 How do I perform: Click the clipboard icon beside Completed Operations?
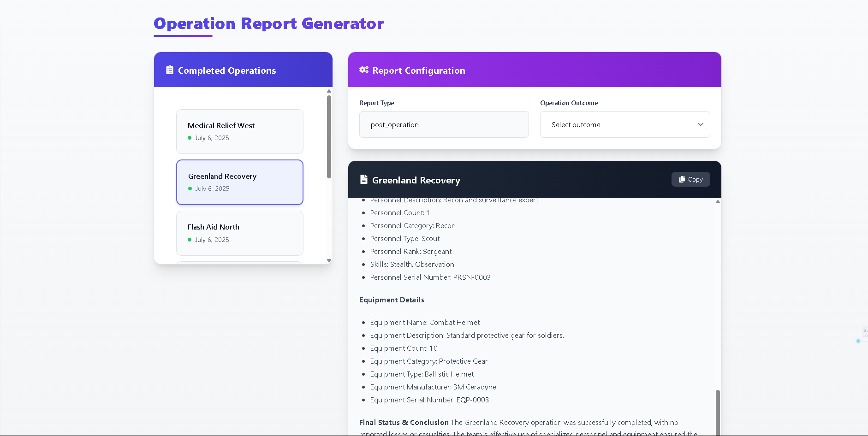[x=170, y=70]
